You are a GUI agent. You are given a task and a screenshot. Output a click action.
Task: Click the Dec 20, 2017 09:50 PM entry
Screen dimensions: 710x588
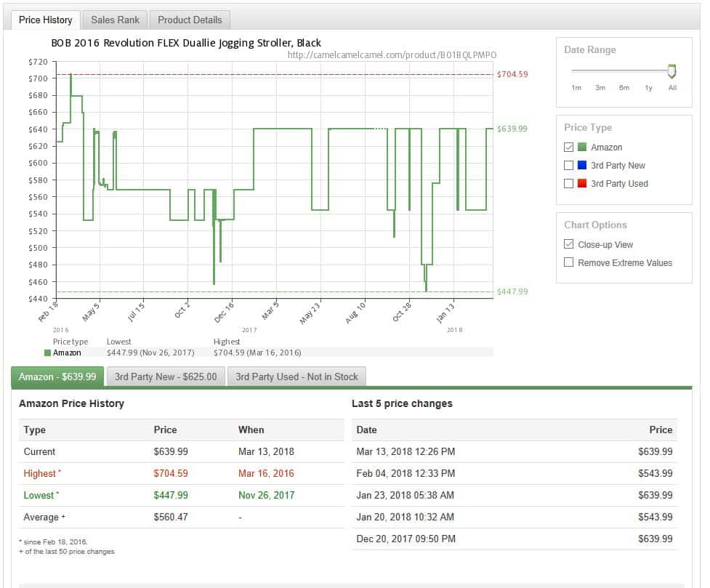(406, 539)
